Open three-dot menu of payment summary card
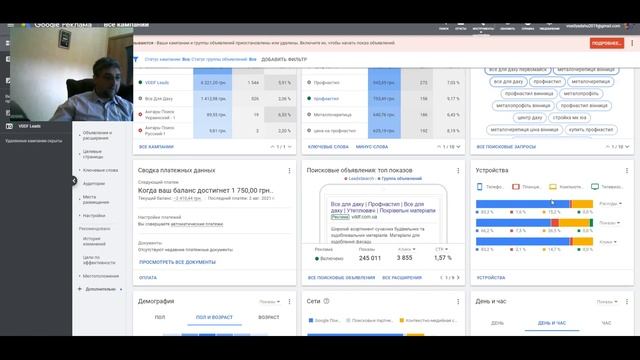Viewport: 640px width, 360px height. point(289,171)
